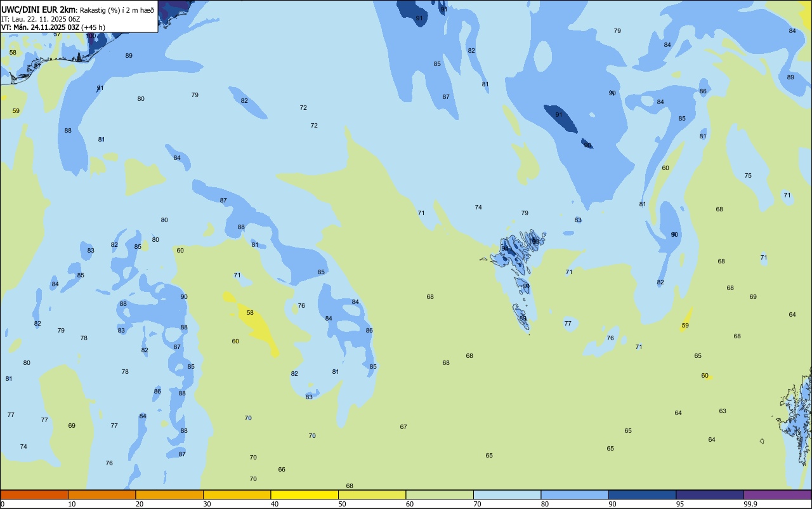The height and width of the screenshot is (509, 812).
Task: Select the legend tick label '30'
Action: (207, 504)
